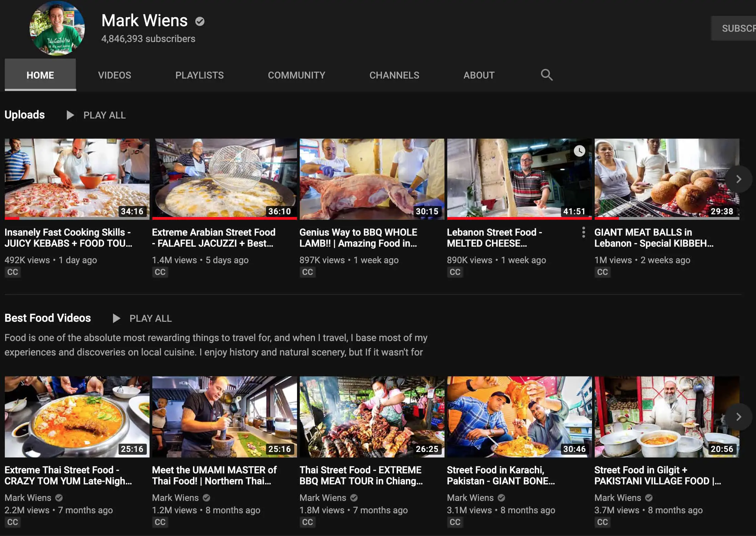Click Mark Wiens channel avatar picture
This screenshot has width=756, height=536.
57,28
